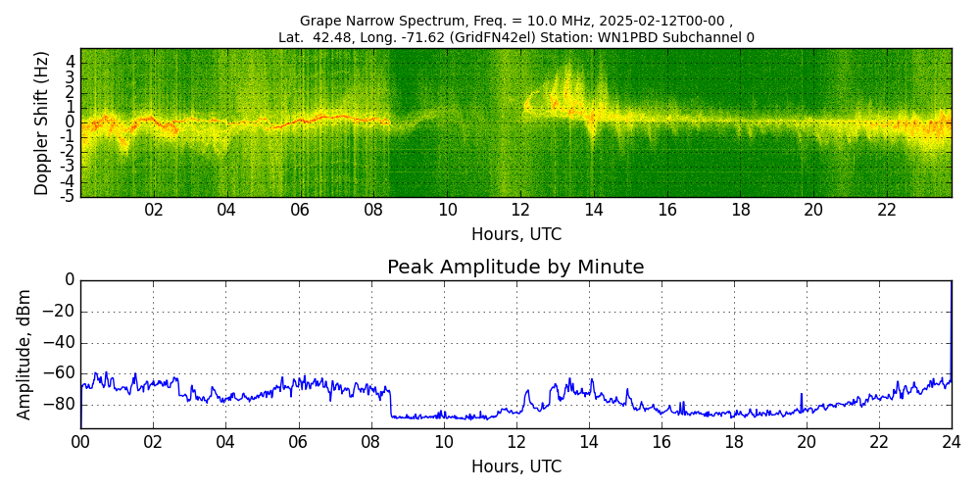Click the 08 hour tick on amplitude plot

(x=370, y=442)
